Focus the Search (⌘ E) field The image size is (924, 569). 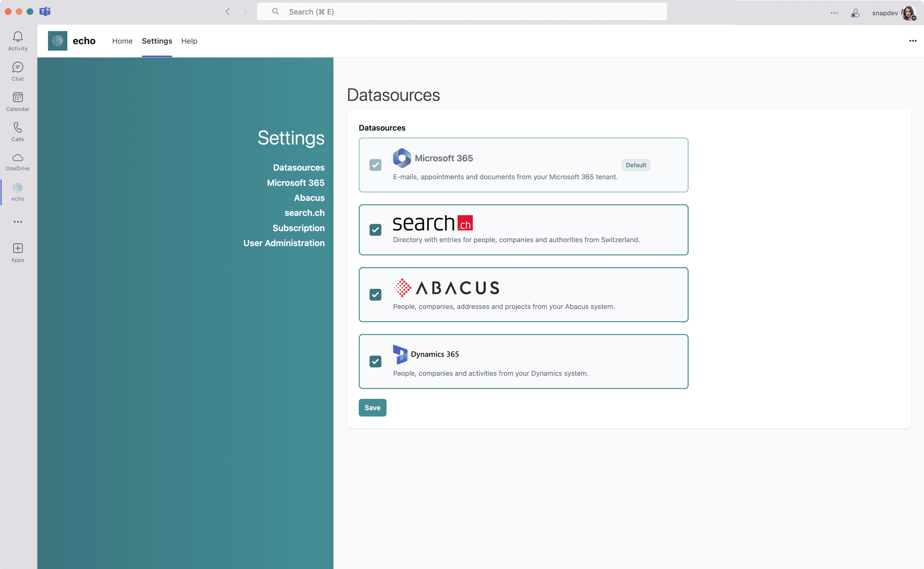click(462, 12)
